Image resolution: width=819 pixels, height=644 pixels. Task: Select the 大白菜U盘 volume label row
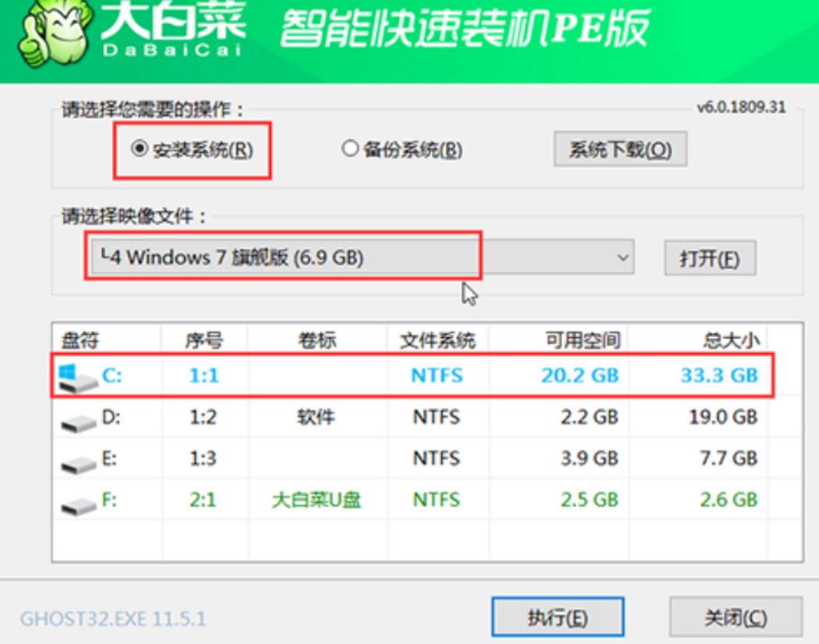[x=316, y=500]
